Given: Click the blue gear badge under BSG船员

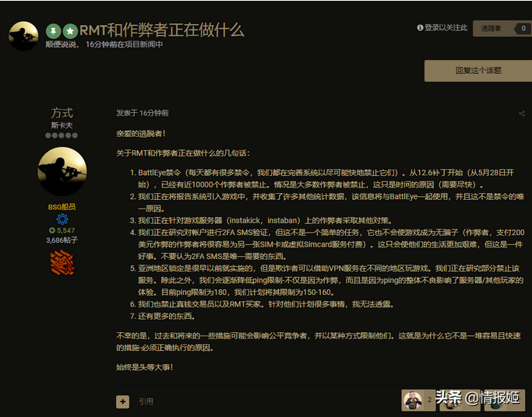Looking at the screenshot, I should click(x=62, y=219).
